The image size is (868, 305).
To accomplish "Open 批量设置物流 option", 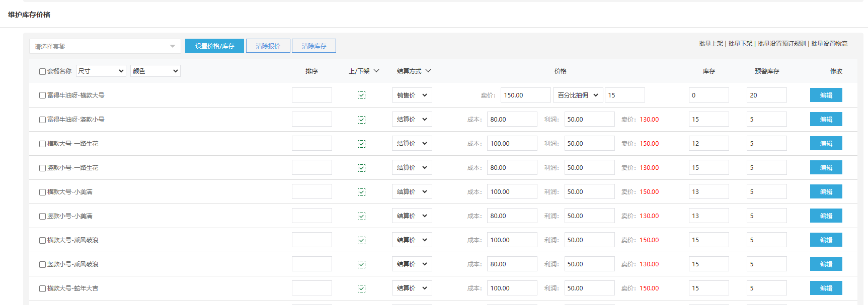I will pos(829,44).
